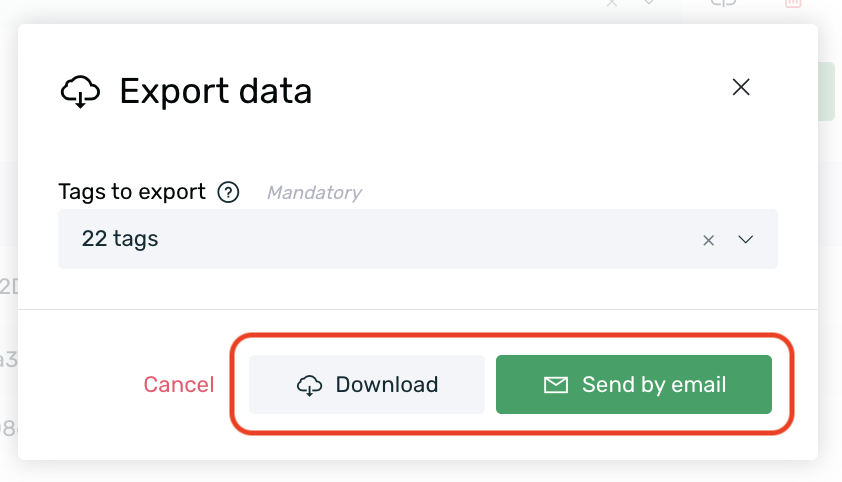This screenshot has width=842, height=482.
Task: Open the Tags to export help tooltip
Action: [x=228, y=192]
